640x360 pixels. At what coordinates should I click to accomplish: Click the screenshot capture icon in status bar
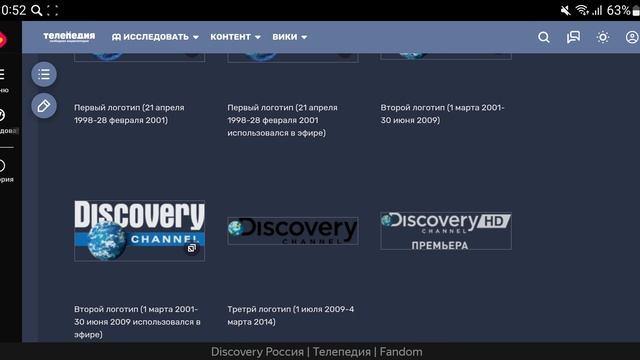[52, 10]
